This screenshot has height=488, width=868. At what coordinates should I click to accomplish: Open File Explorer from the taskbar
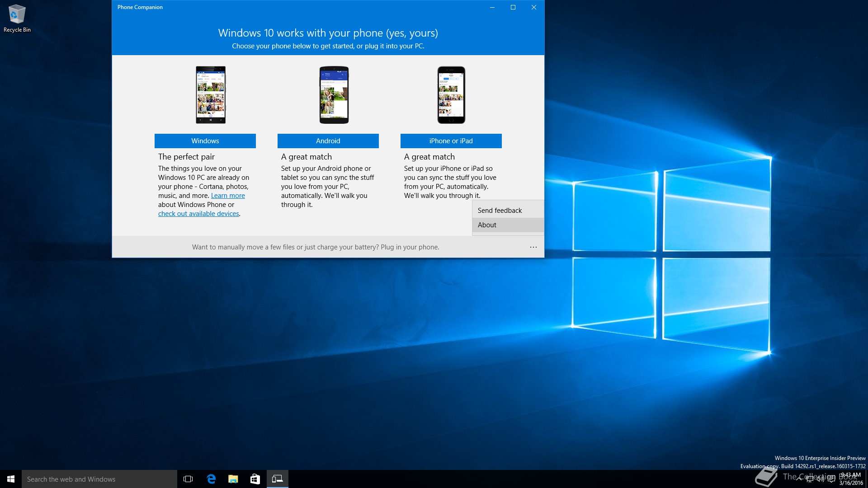[x=233, y=479]
